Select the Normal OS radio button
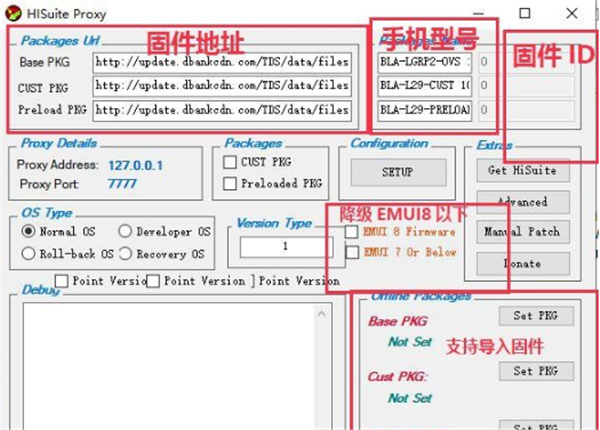The width and height of the screenshot is (600, 430). (28, 232)
